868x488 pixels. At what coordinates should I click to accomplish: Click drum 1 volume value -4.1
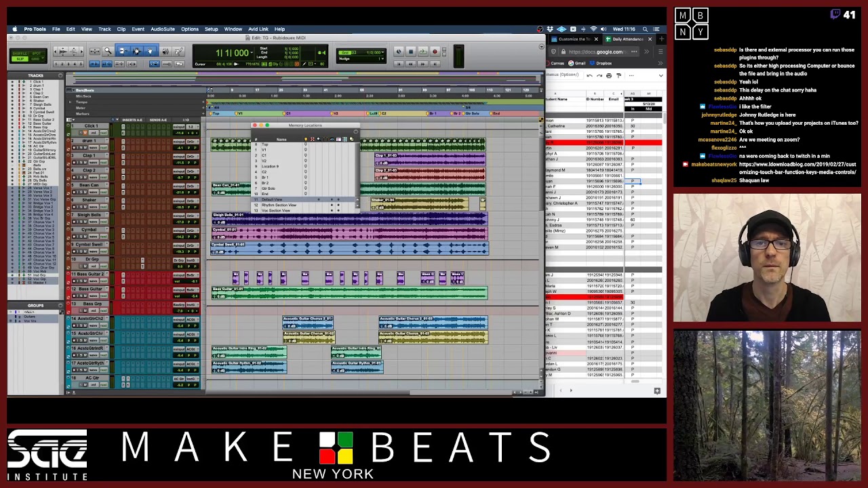pos(180,148)
